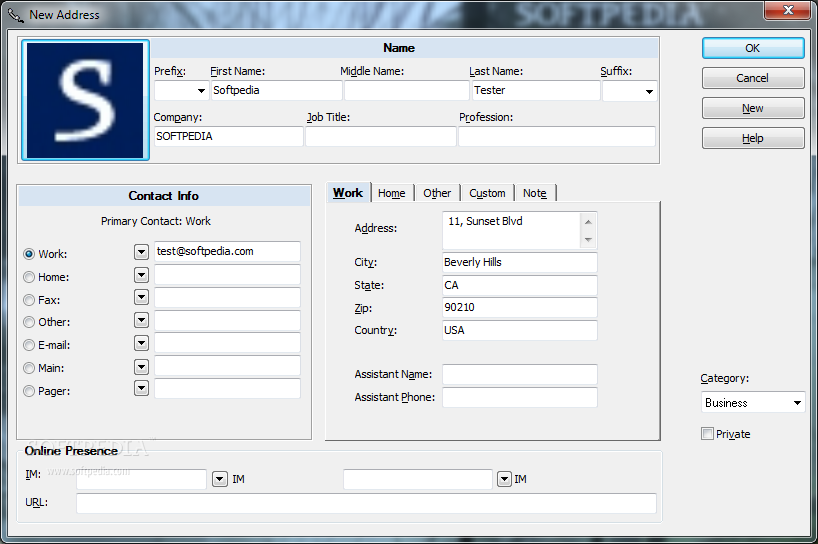This screenshot has height=544, width=818.
Task: Close the New Address window
Action: pos(788,10)
